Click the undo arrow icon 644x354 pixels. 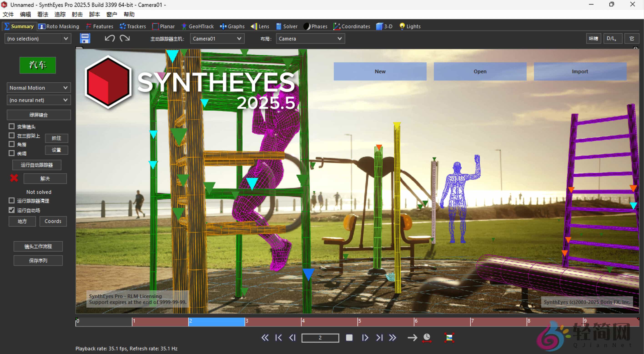pyautogui.click(x=110, y=38)
